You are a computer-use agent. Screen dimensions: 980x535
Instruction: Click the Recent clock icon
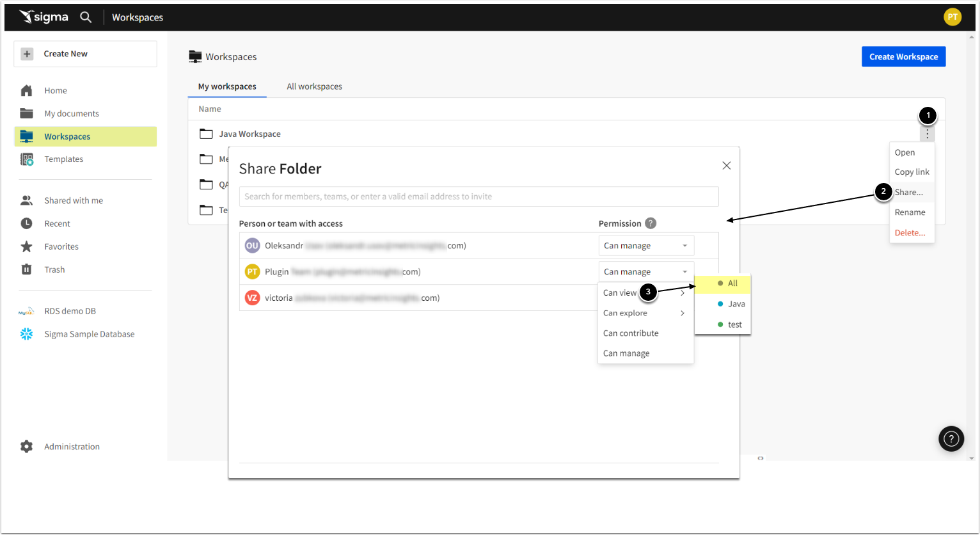tap(26, 223)
